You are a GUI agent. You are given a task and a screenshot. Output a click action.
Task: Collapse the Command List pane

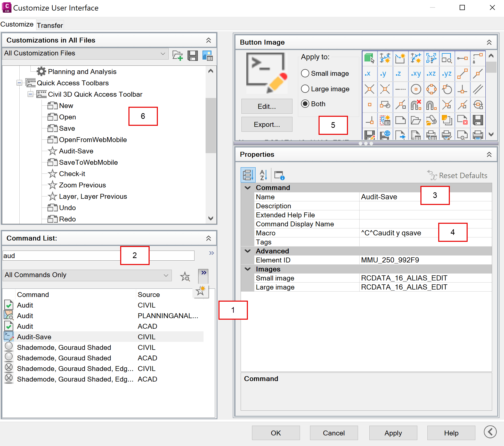pyautogui.click(x=208, y=238)
